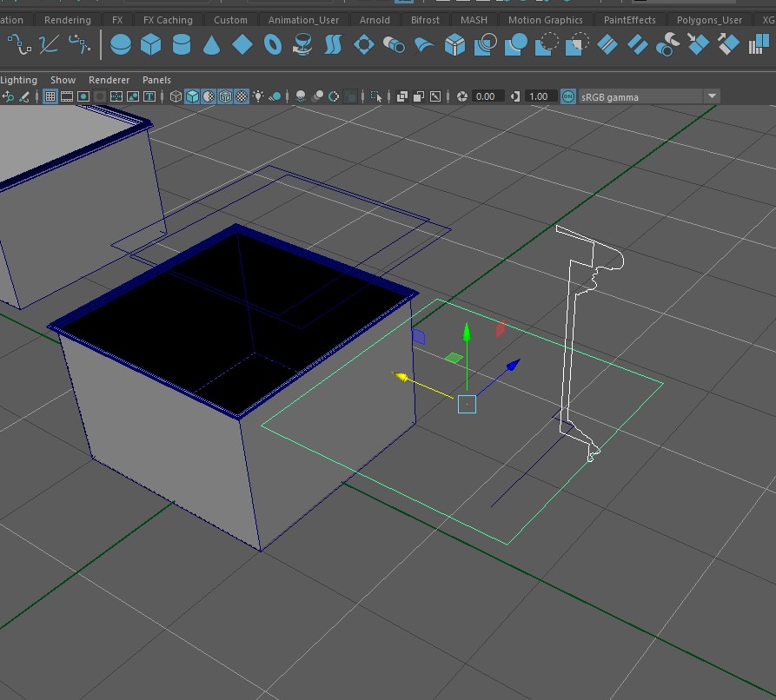This screenshot has height=700, width=776.
Task: Click the diamond icon with outward arrow
Action: tap(728, 44)
